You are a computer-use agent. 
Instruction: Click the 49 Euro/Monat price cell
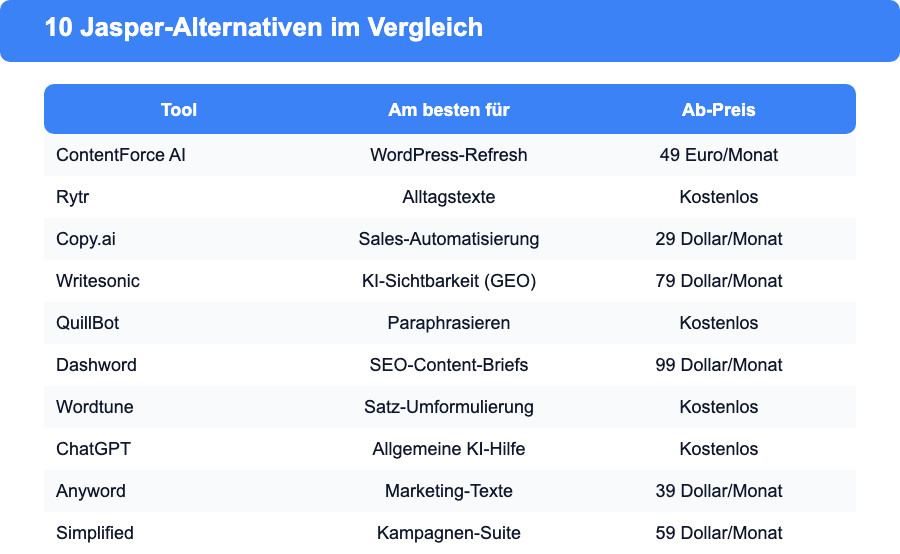pyautogui.click(x=719, y=155)
